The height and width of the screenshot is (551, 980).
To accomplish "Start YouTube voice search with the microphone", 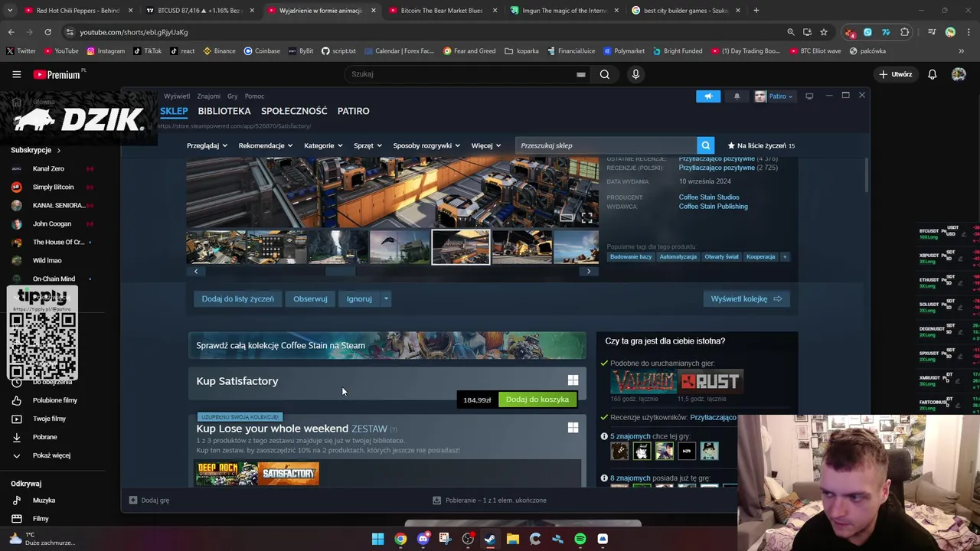I will 635,74.
